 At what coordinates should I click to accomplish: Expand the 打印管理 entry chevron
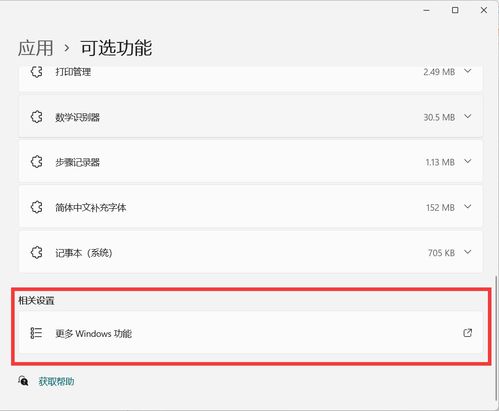click(468, 71)
